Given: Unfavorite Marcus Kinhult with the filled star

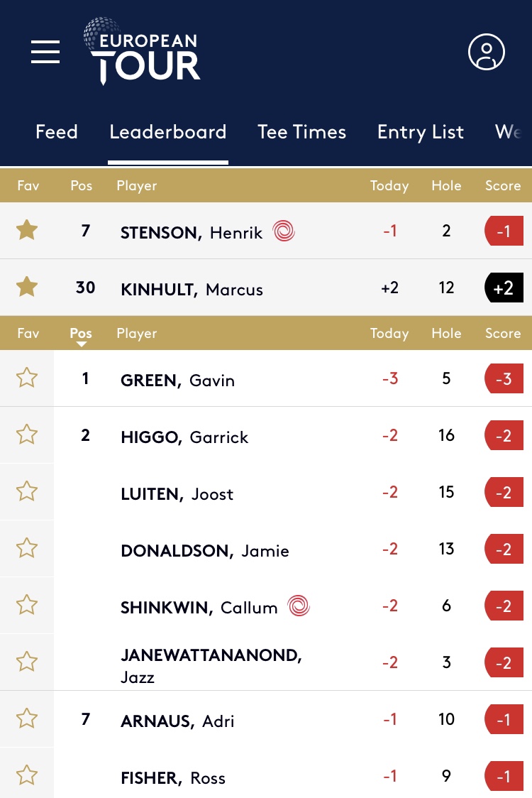Looking at the screenshot, I should (27, 287).
